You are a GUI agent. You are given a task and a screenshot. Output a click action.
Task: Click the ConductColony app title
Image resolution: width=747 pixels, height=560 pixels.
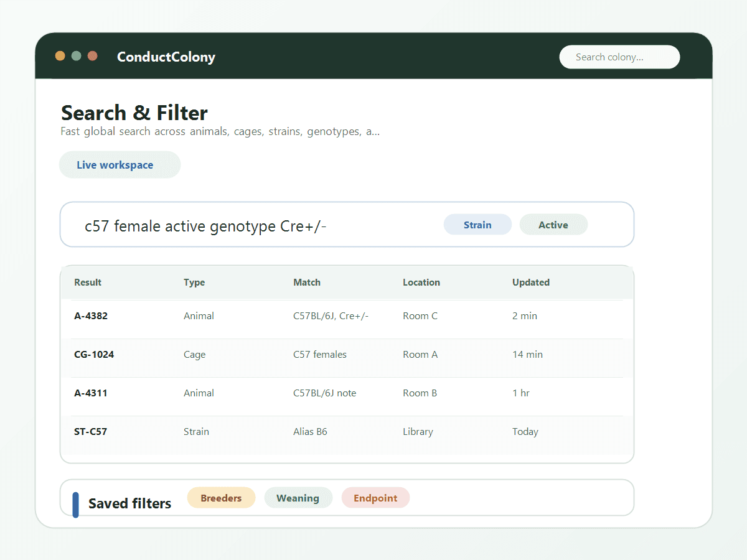tap(166, 57)
